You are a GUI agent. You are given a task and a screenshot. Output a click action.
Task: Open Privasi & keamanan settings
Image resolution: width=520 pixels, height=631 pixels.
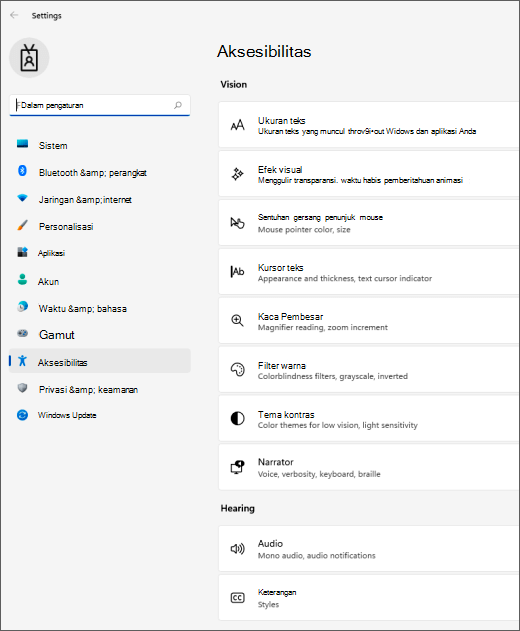100,390
